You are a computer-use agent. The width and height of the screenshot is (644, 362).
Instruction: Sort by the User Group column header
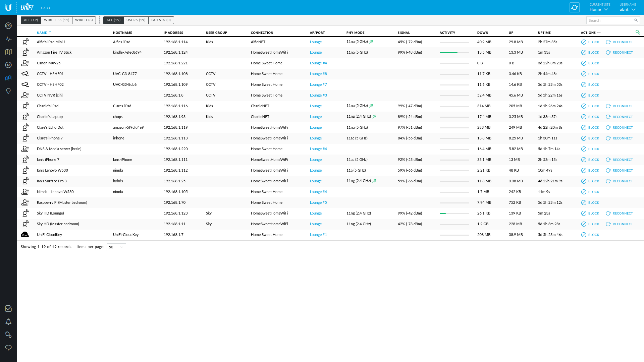click(x=216, y=33)
